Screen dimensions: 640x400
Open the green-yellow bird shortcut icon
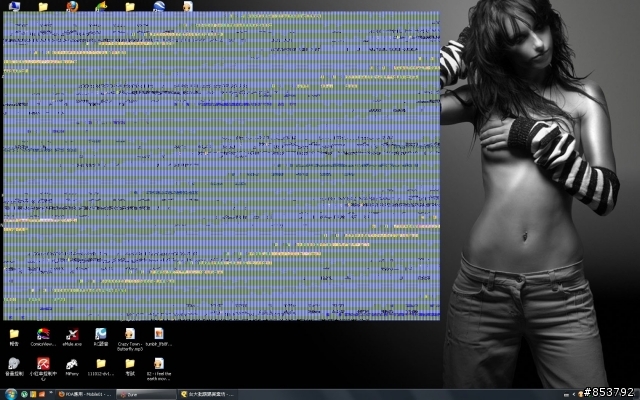pos(101,6)
